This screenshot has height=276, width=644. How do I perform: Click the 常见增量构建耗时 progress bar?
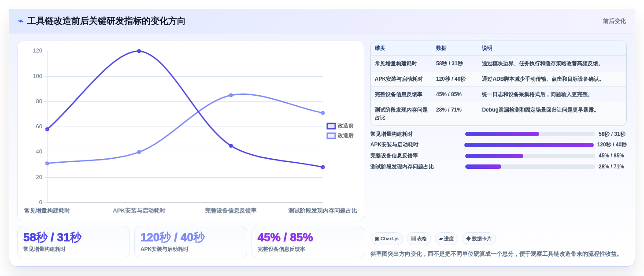click(x=530, y=134)
